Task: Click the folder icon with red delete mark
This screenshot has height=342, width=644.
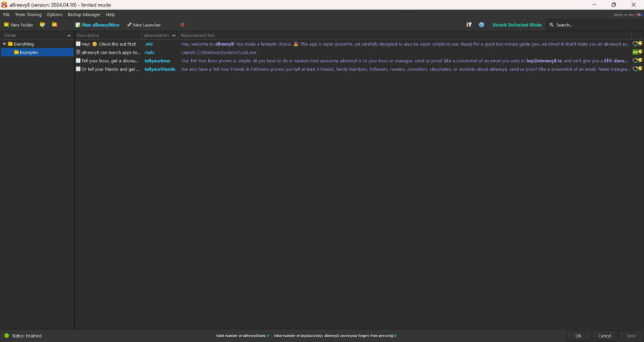Action: 54,25
